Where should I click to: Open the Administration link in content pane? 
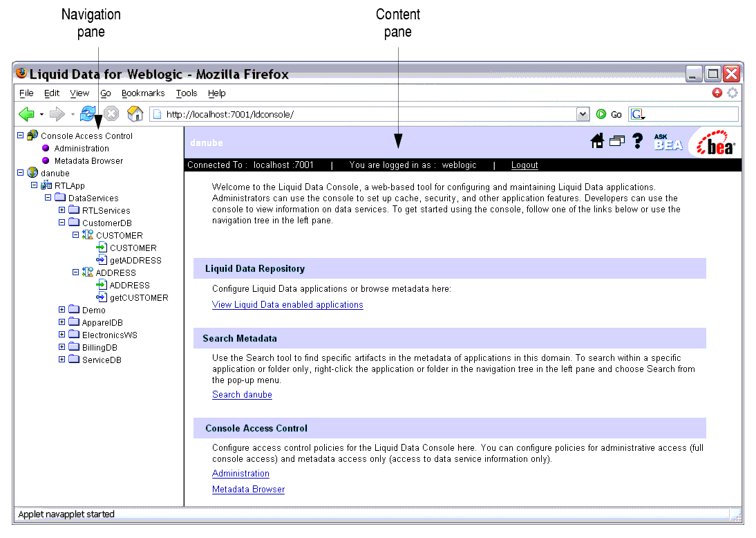click(240, 474)
